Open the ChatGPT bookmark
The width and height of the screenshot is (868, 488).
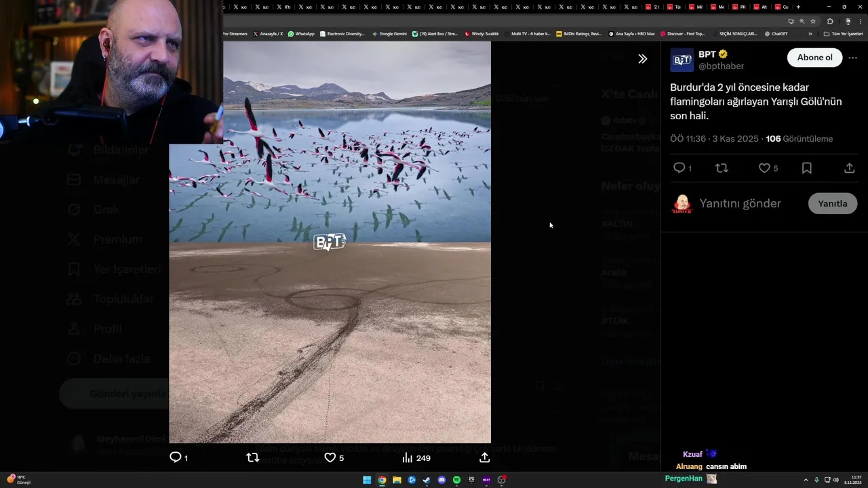[776, 34]
